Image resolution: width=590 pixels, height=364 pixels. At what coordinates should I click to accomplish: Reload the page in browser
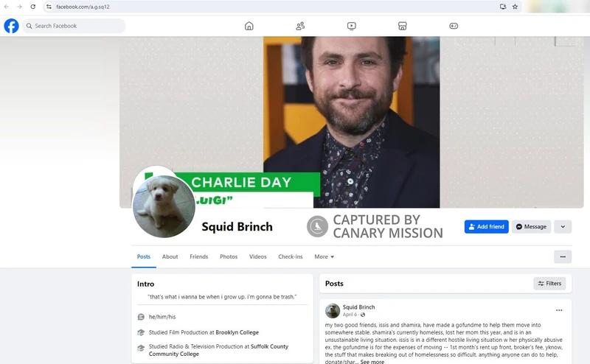click(33, 7)
